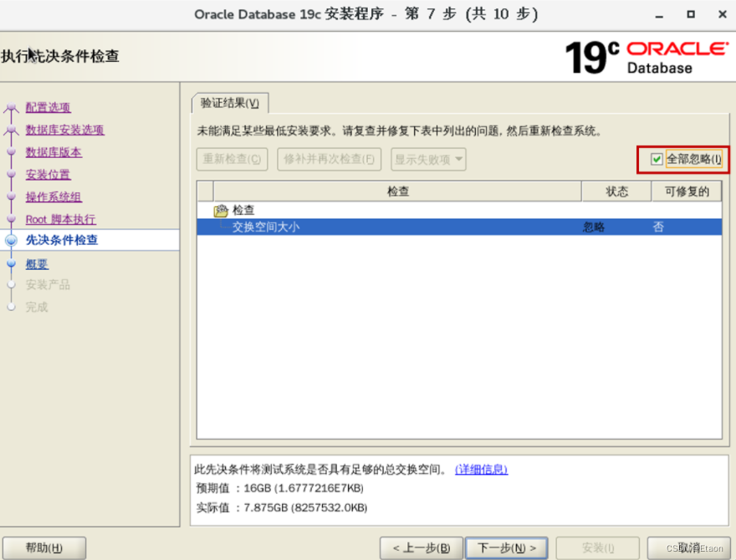This screenshot has width=736, height=560.
Task: Check the 全部忽略 (Ignore All) checkbox
Action: tap(657, 160)
